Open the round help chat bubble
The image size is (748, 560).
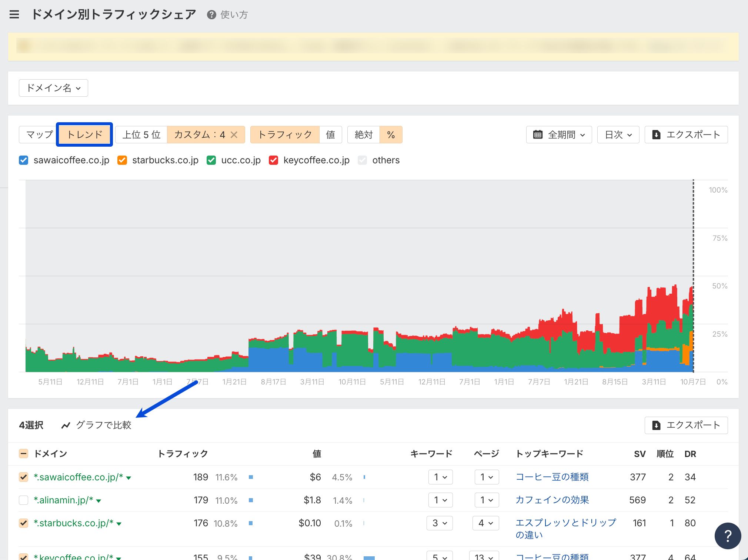(x=727, y=536)
